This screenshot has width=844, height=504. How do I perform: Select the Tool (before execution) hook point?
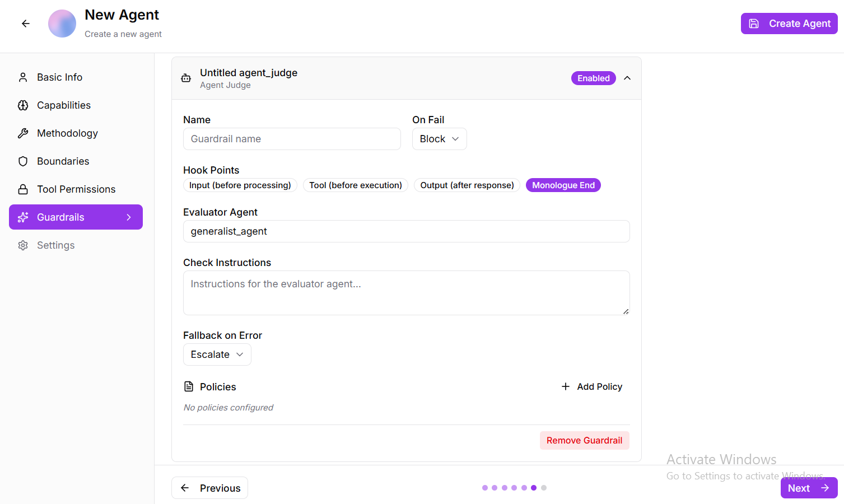pyautogui.click(x=355, y=185)
